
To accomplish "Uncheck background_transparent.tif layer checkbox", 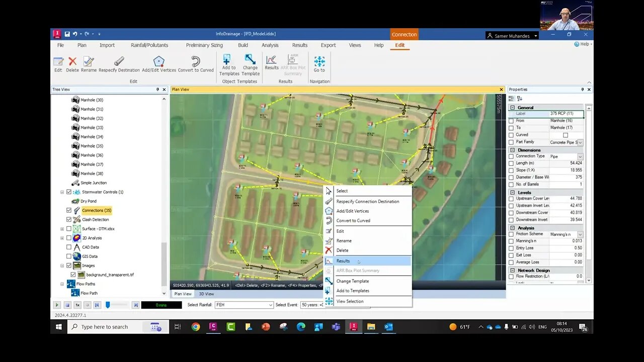I will click(x=73, y=275).
